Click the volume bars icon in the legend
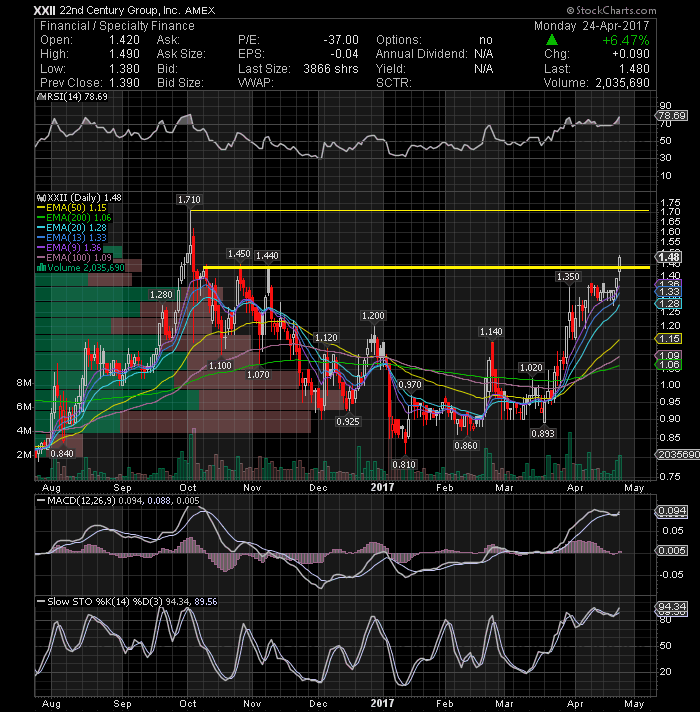Screen dimensions: 700x712 41,268
